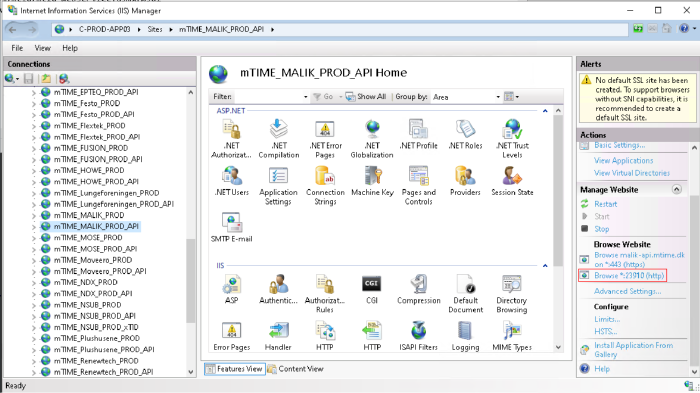
Task: Click the Filter text input field
Action: (268, 97)
